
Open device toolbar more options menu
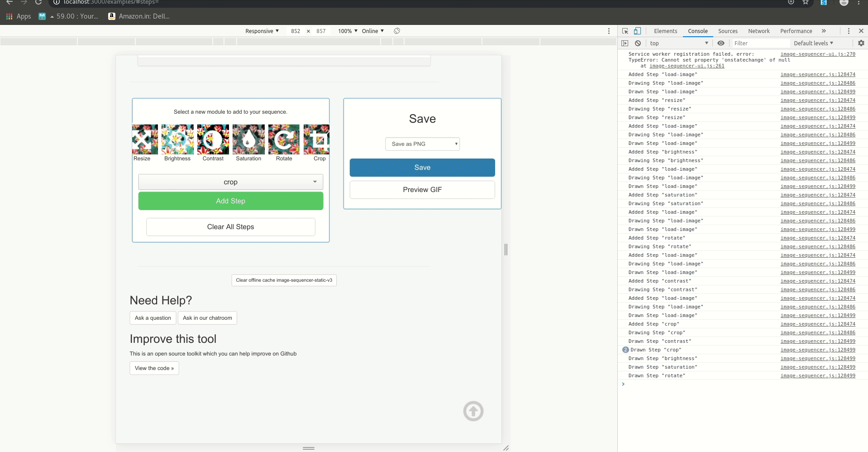[x=609, y=31]
